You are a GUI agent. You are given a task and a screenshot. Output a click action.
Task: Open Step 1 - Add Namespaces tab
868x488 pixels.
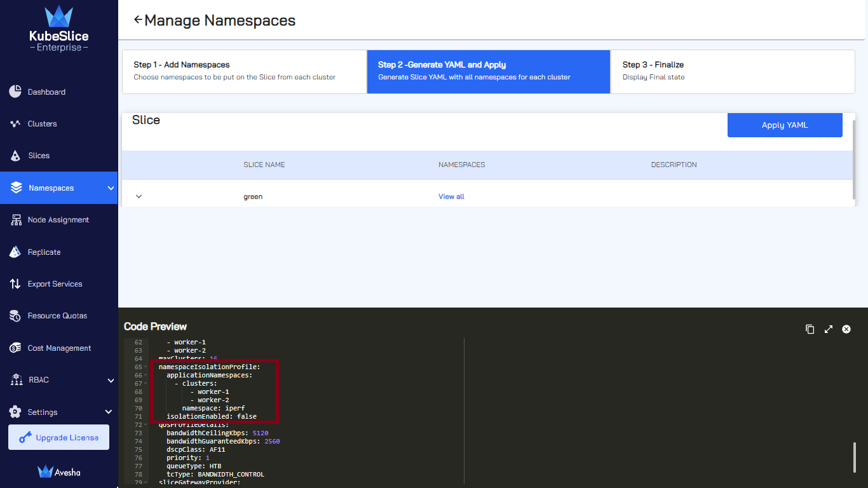click(x=244, y=72)
